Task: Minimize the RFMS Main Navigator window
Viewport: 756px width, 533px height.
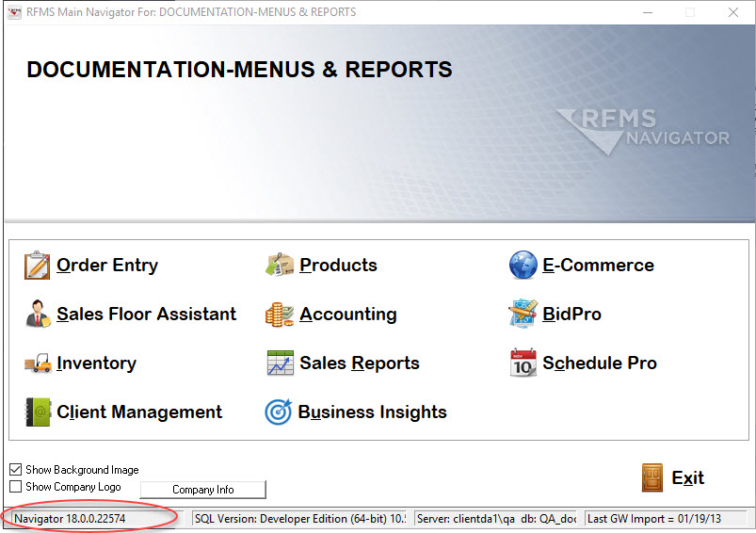Action: 648,12
